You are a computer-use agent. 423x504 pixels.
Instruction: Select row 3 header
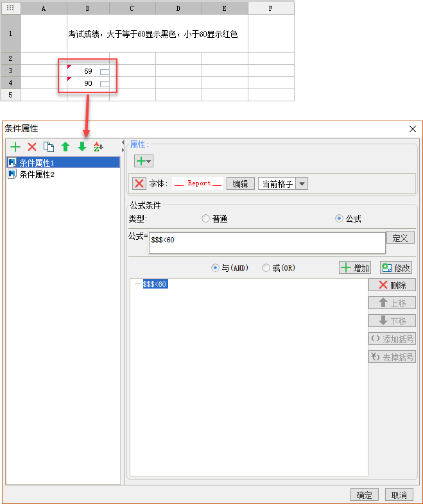[x=11, y=71]
